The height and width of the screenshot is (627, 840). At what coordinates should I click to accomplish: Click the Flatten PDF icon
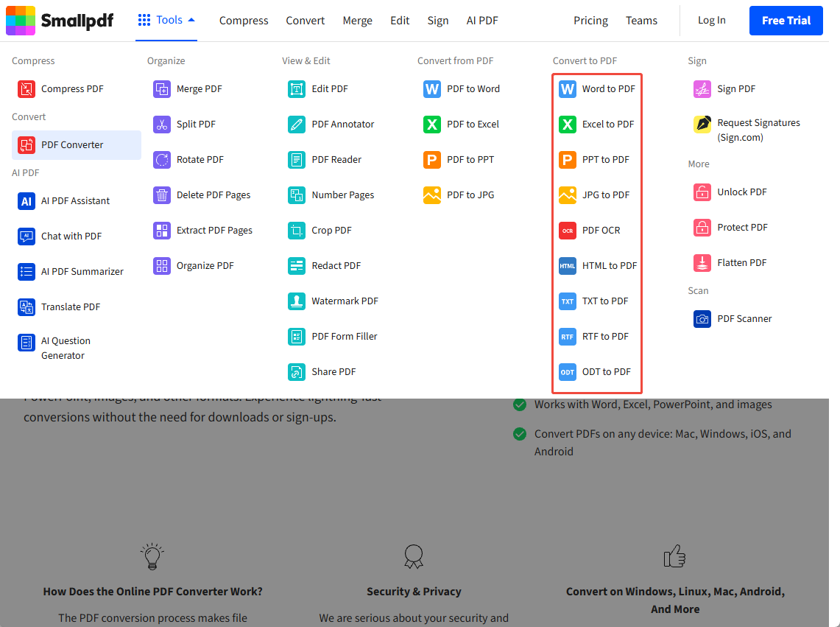(702, 263)
